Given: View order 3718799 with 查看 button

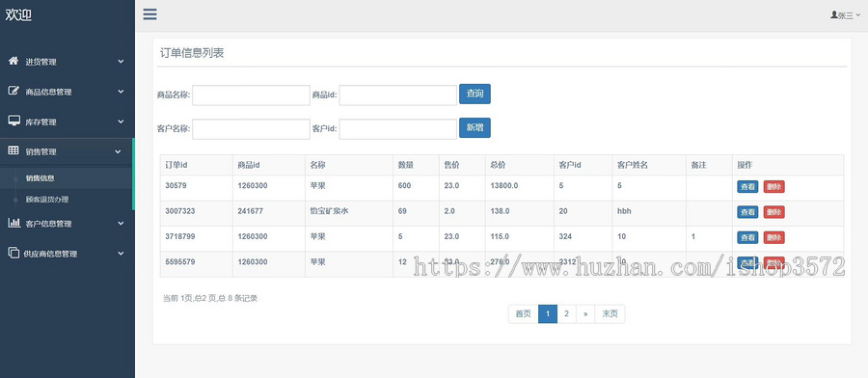Looking at the screenshot, I should [747, 237].
